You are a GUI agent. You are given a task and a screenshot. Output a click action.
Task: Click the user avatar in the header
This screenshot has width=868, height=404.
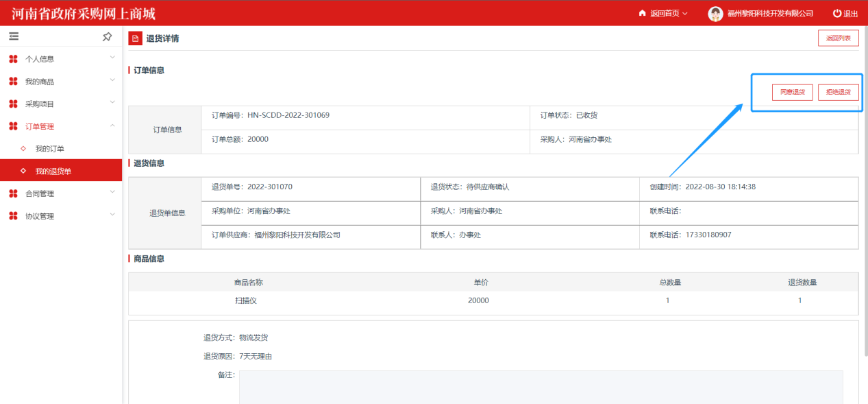coord(715,13)
